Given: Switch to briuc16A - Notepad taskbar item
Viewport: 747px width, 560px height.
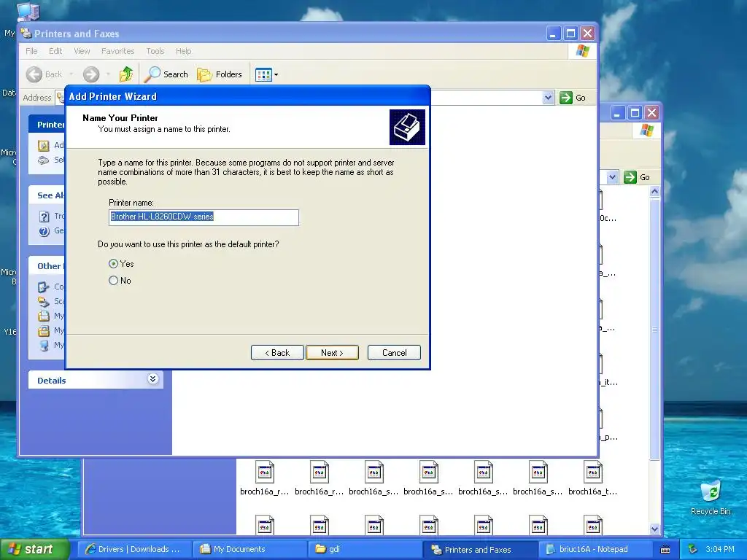Looking at the screenshot, I should (597, 550).
